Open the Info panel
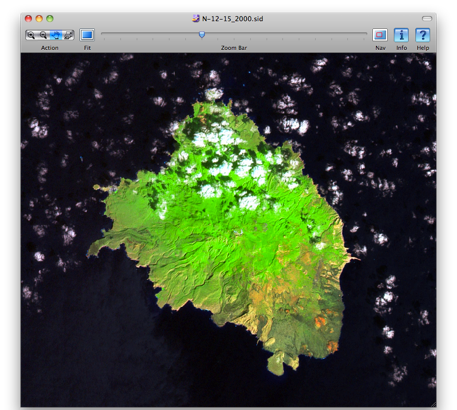This screenshot has height=410, width=457. pyautogui.click(x=401, y=35)
